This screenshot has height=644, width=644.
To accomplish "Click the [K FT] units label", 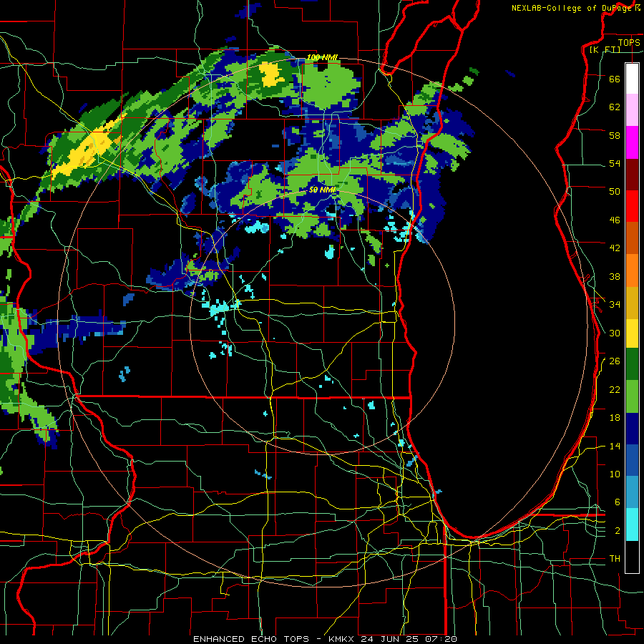I will click(x=605, y=49).
